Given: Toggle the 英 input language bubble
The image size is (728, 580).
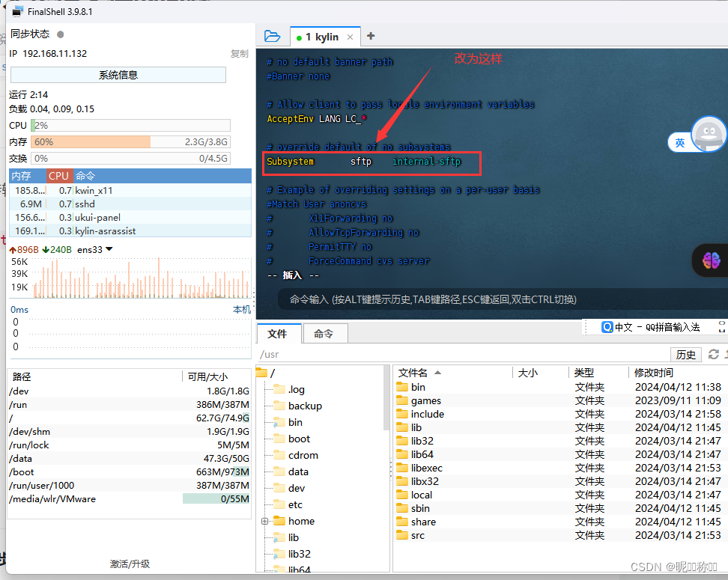Looking at the screenshot, I should [680, 142].
